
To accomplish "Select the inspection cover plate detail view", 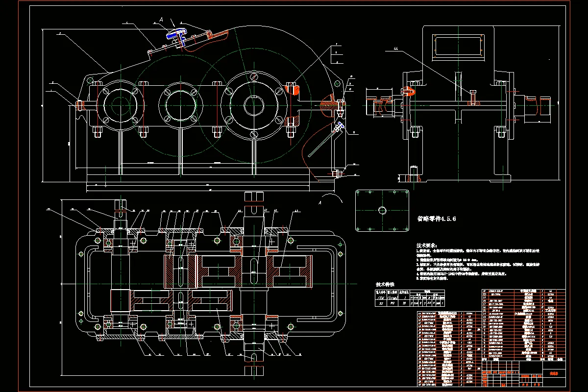I will point(382,210).
